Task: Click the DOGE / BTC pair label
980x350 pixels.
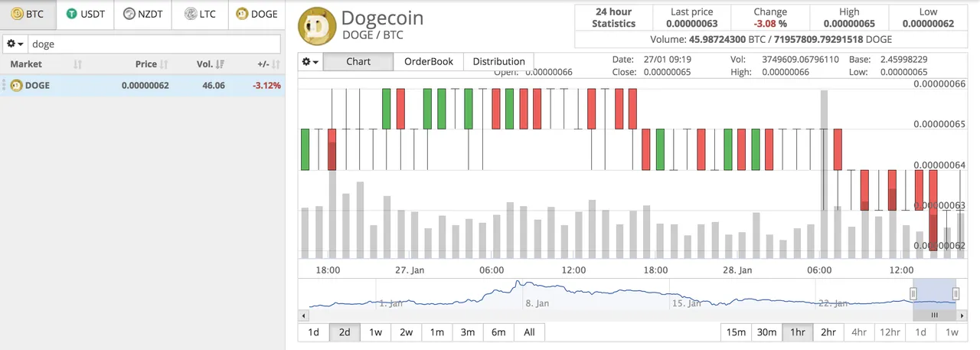Action: tap(372, 36)
